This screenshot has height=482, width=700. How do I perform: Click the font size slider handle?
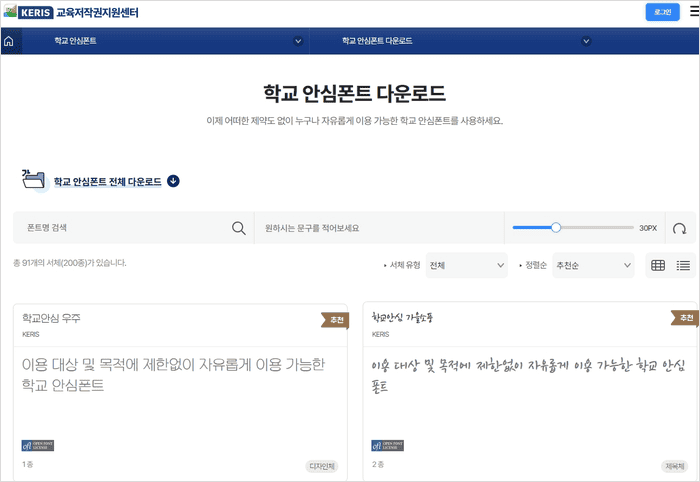(x=556, y=228)
